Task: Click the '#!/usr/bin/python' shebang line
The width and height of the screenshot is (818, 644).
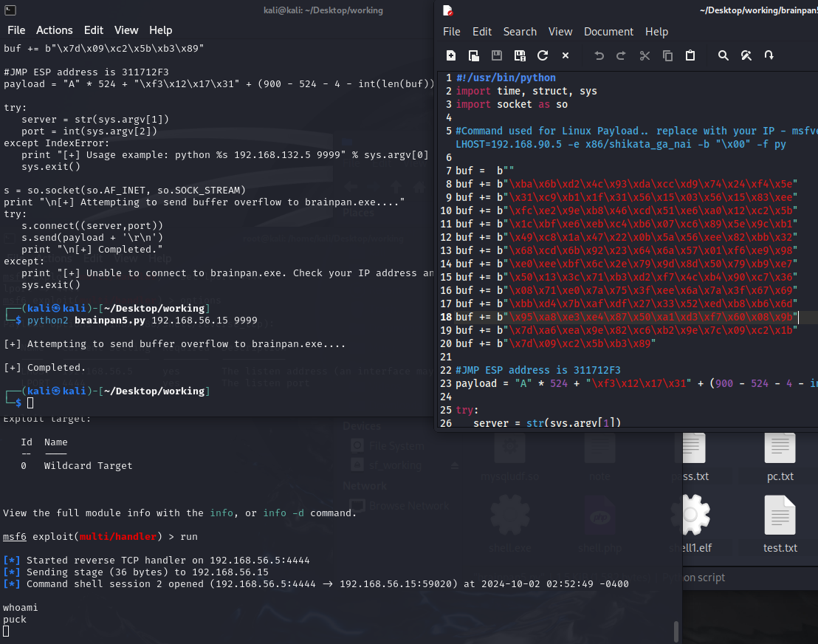Action: coord(506,78)
